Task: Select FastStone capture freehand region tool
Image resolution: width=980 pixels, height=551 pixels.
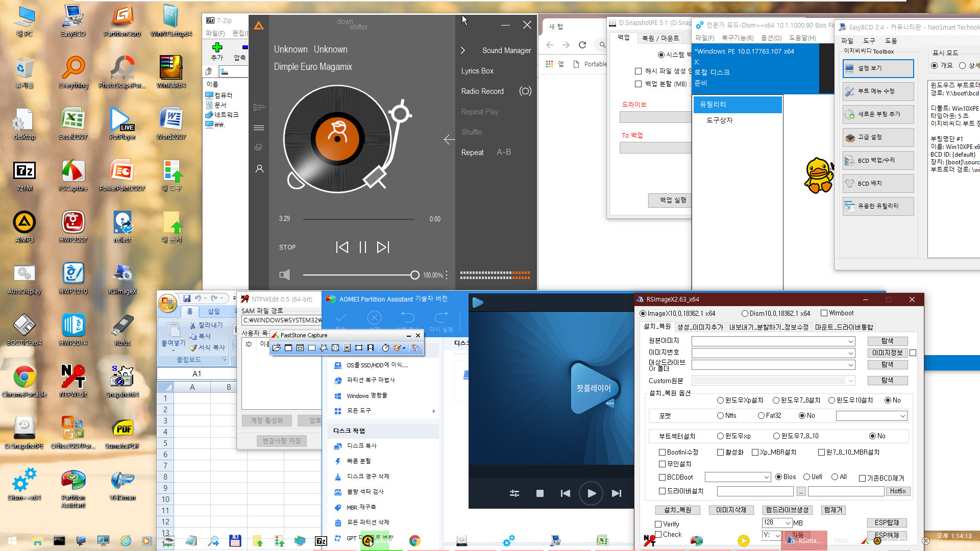Action: coord(324,348)
